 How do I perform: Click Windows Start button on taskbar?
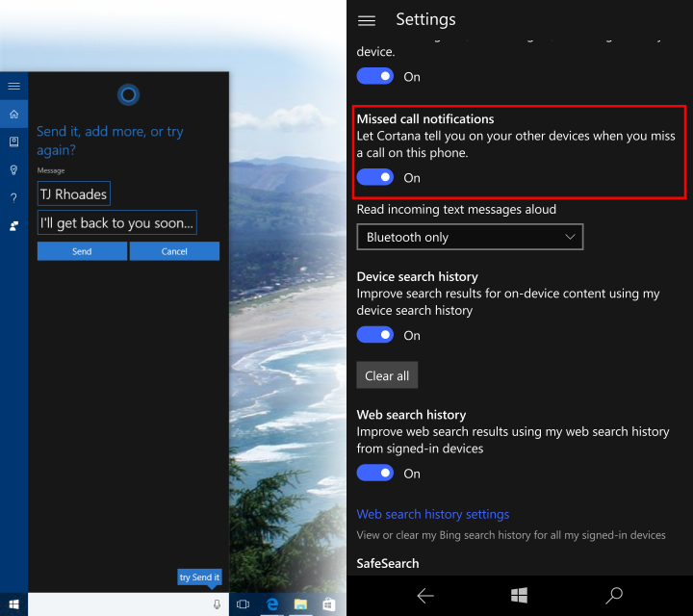pyautogui.click(x=13, y=604)
